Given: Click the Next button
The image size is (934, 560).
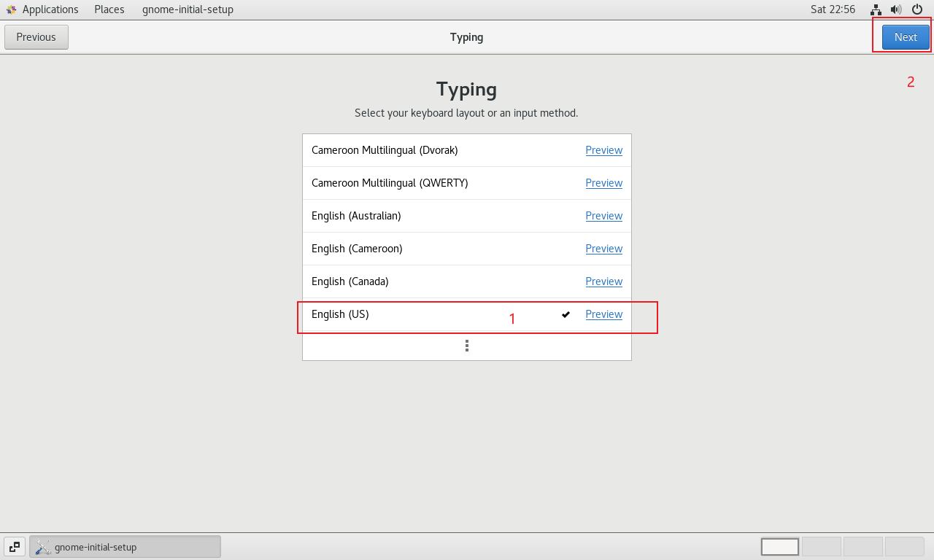Looking at the screenshot, I should (x=906, y=37).
